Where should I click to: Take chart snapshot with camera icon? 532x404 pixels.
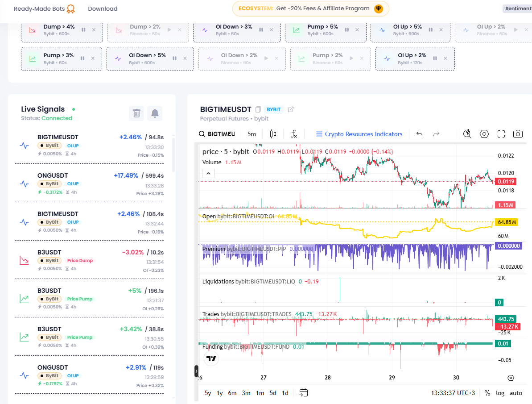[518, 134]
